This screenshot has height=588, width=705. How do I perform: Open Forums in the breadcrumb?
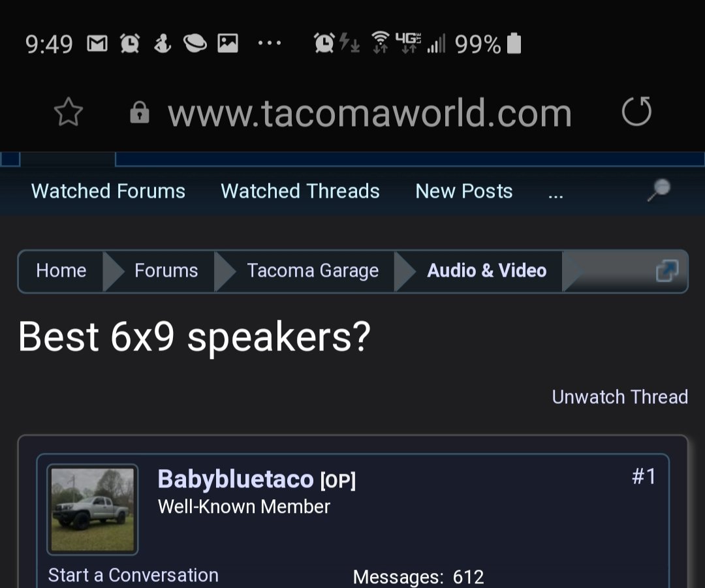pos(166,271)
